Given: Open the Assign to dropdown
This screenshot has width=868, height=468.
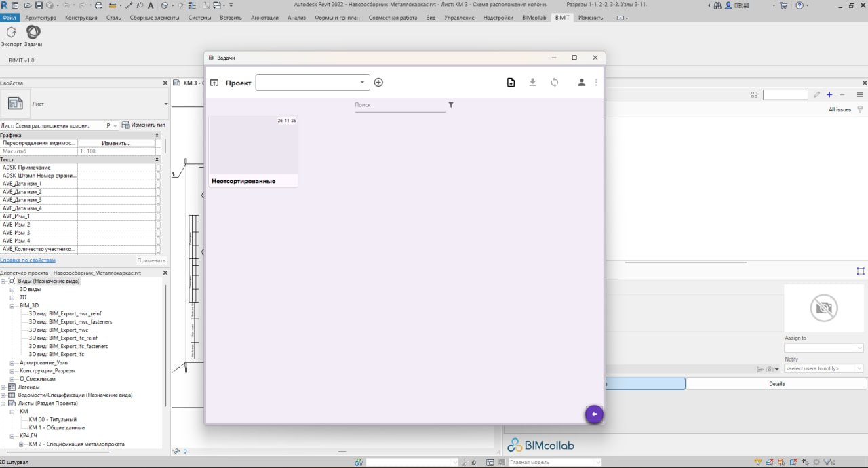Looking at the screenshot, I should point(823,348).
